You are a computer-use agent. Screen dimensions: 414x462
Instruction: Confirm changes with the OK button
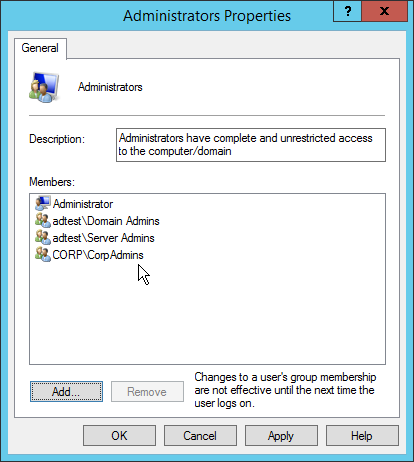pyautogui.click(x=119, y=435)
